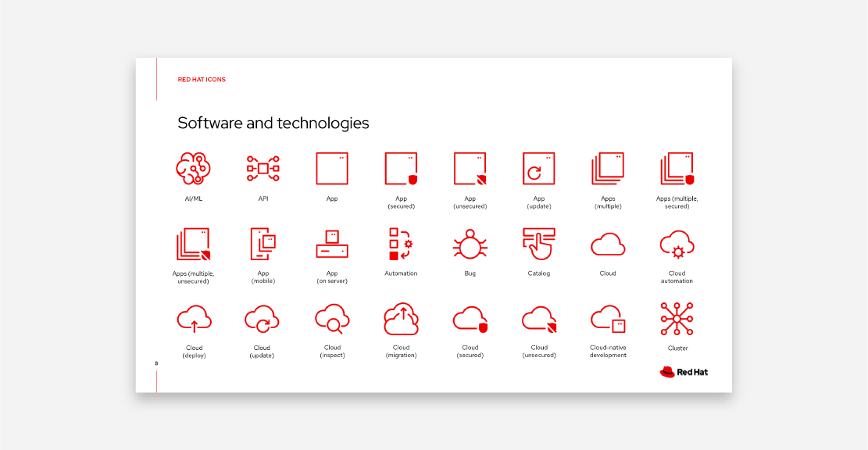
Task: Click the Red Hat logo
Action: tap(684, 372)
